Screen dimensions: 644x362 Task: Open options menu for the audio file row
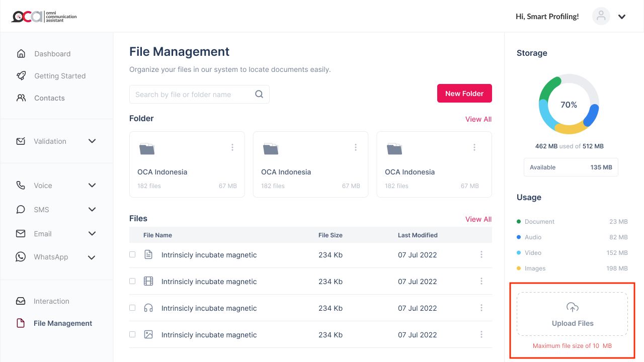[x=481, y=308]
